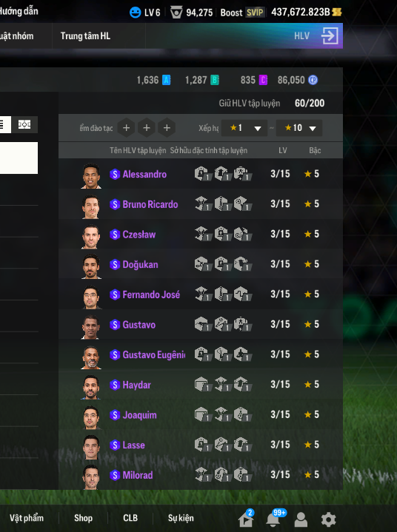Select coach Bruno Ricardo row
Screen dimensions: 397x532
tap(201, 204)
